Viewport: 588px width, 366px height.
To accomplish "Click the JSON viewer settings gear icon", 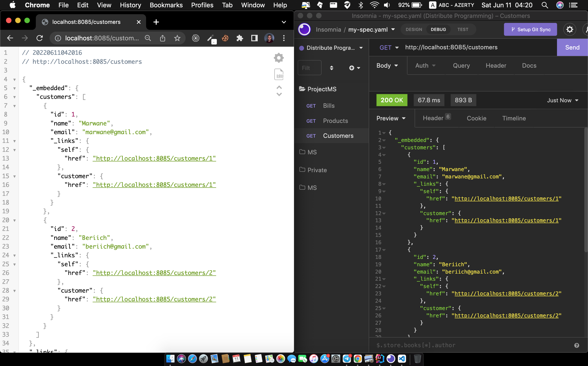I will click(x=279, y=58).
